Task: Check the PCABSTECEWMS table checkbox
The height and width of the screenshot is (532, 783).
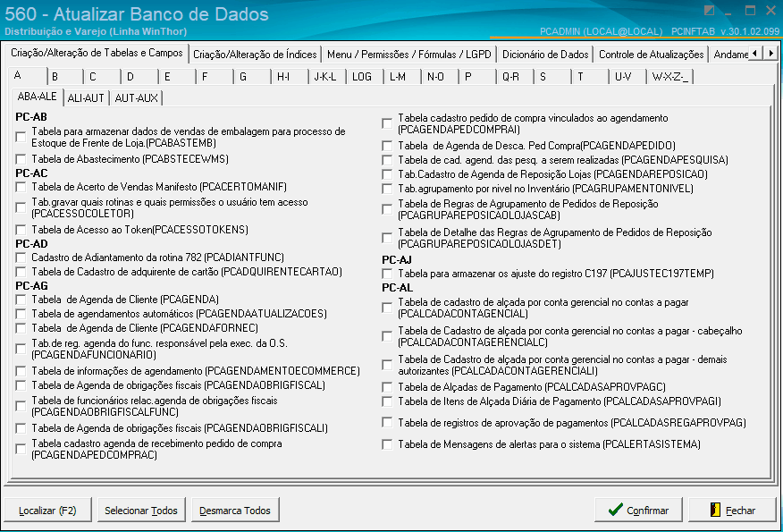Action: click(x=21, y=159)
